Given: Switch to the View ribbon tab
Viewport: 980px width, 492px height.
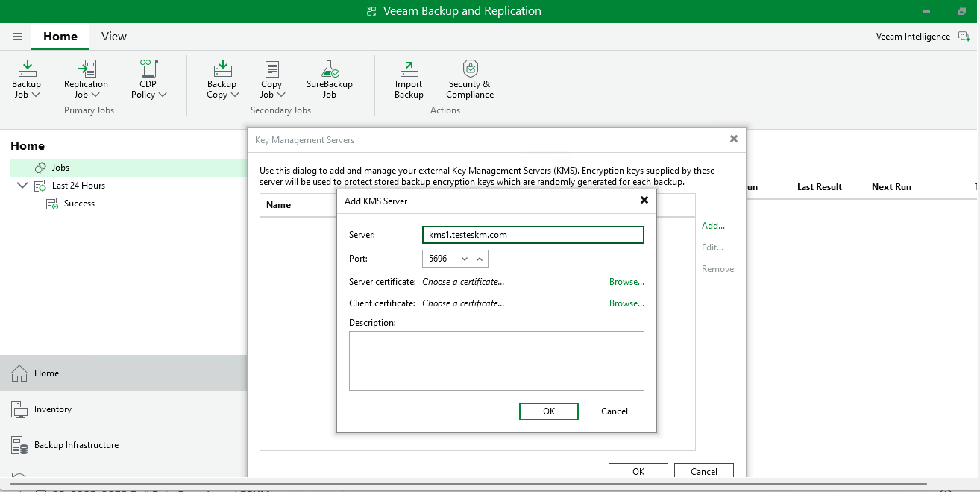Looking at the screenshot, I should pos(114,36).
